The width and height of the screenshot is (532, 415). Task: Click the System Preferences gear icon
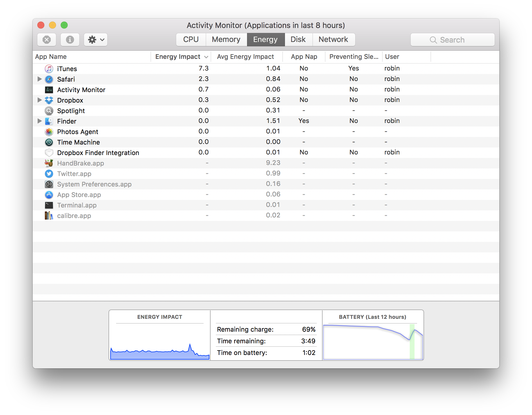coord(49,184)
